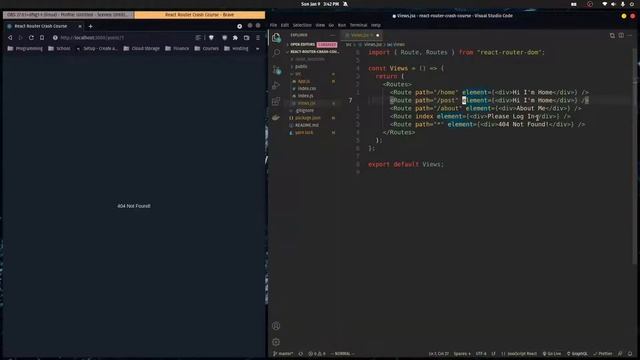Open a new tab in Brave

90,26
